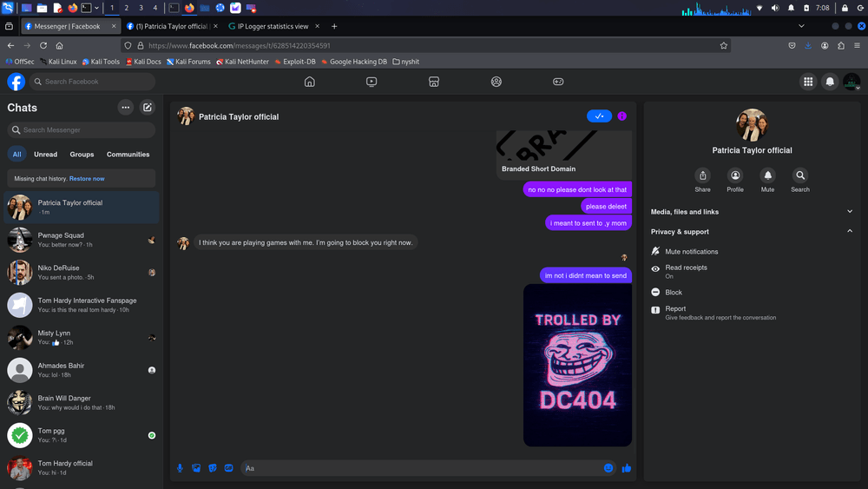Open Niko DeRuise chat
The image size is (868, 489).
pyautogui.click(x=82, y=273)
